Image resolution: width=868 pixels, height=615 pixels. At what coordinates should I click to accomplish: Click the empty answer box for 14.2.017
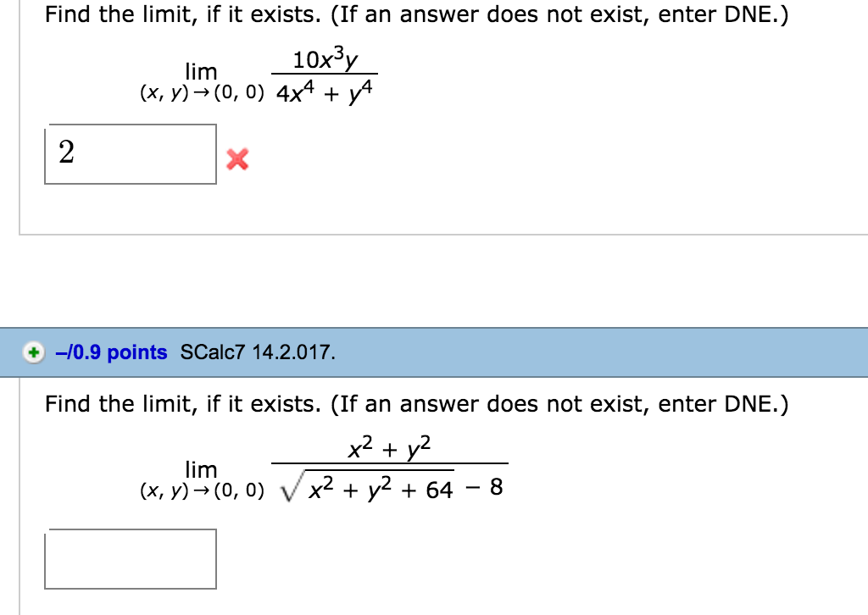131,558
